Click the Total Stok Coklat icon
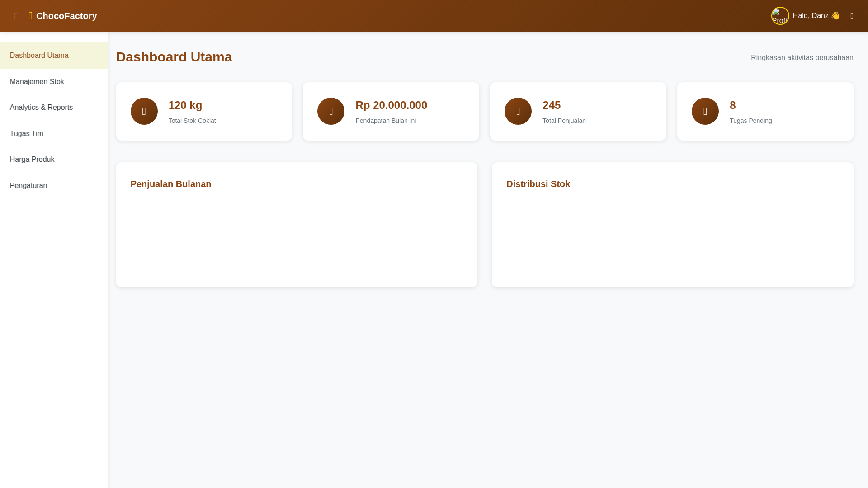The height and width of the screenshot is (488, 868). 144,111
